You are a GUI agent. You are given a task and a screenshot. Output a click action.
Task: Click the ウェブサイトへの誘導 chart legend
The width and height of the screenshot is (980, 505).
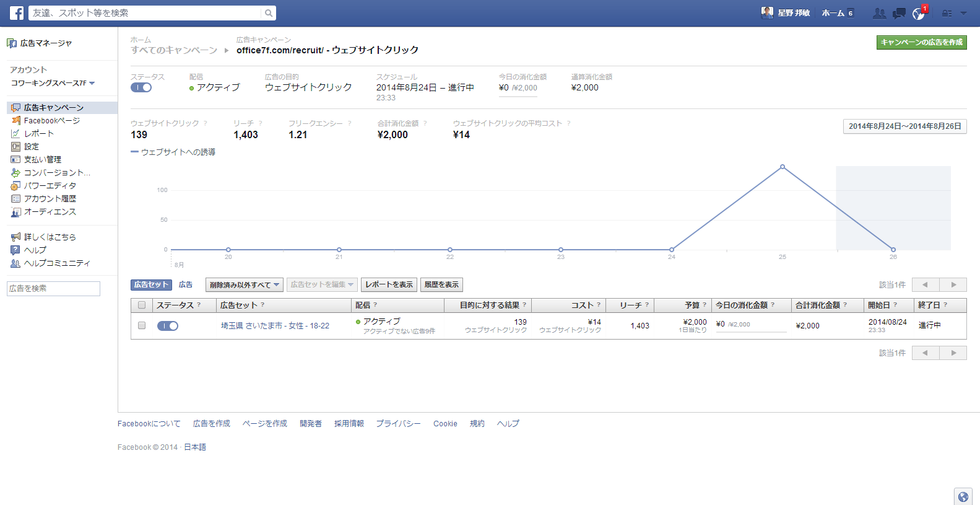pos(173,152)
